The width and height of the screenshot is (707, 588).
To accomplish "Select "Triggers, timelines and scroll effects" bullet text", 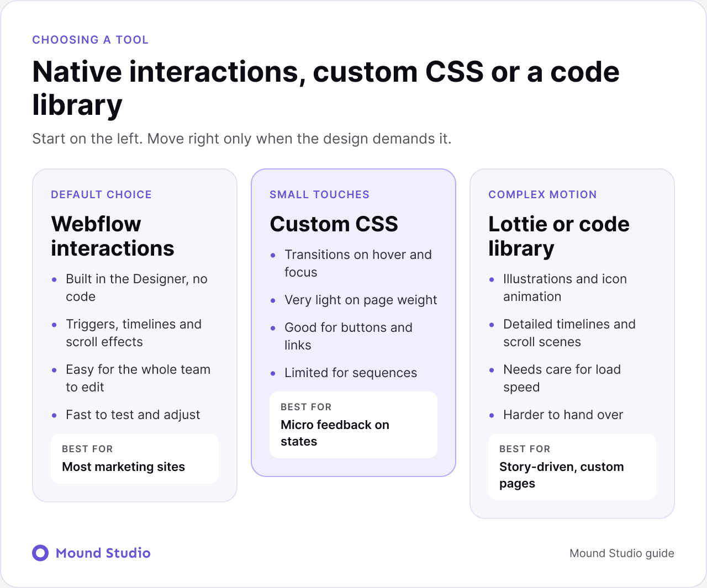I will click(x=134, y=333).
